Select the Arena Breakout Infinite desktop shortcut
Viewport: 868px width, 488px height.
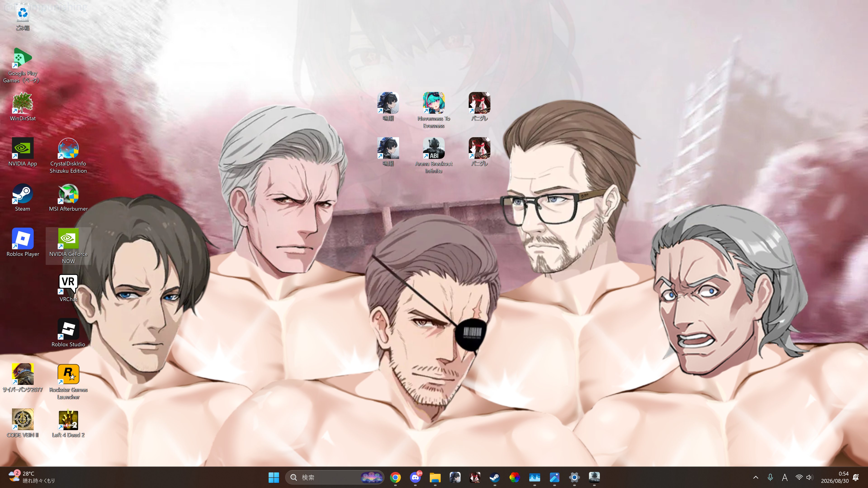tap(434, 156)
